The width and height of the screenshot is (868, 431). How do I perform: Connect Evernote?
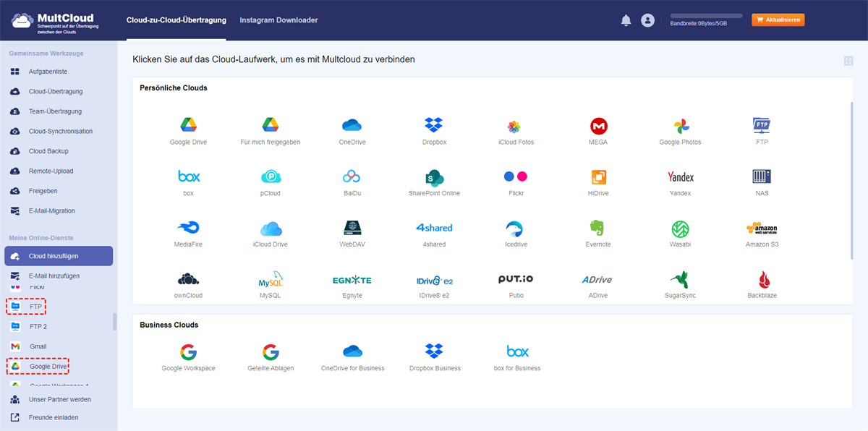tap(598, 234)
